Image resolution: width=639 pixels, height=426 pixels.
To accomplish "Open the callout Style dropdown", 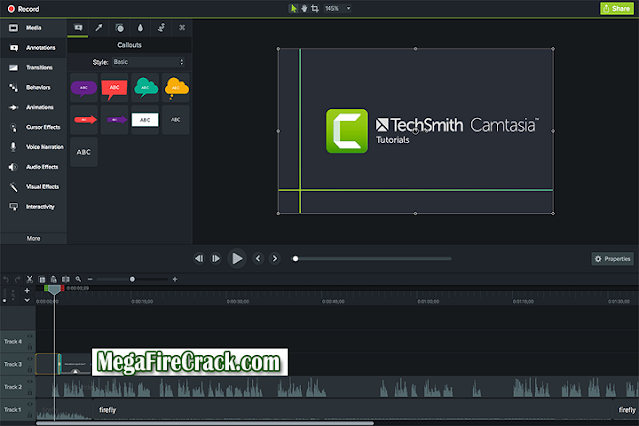I will click(x=148, y=62).
